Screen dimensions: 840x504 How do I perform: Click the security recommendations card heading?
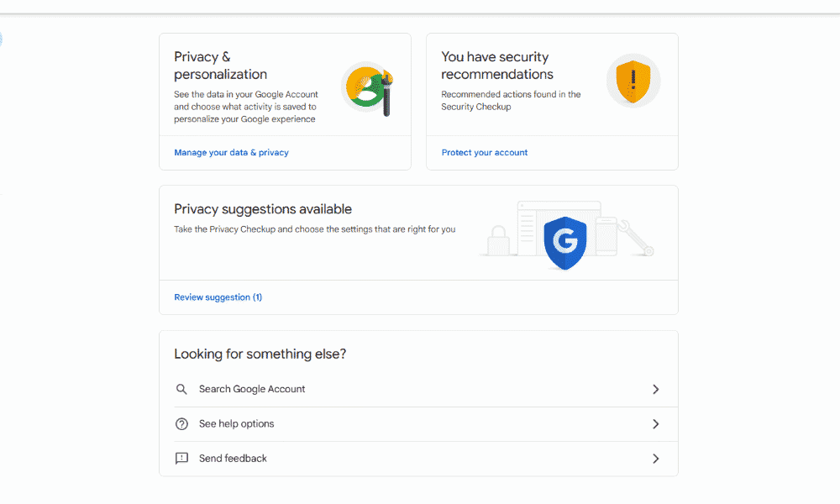pyautogui.click(x=496, y=66)
